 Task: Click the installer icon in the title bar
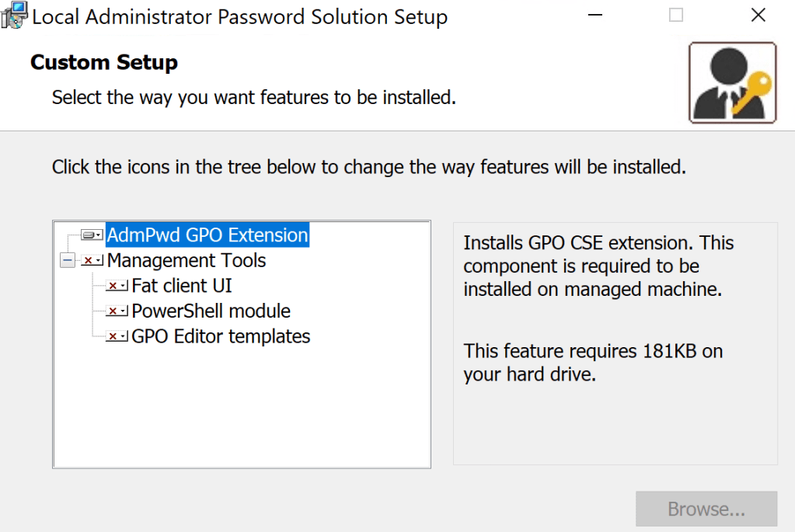[13, 15]
